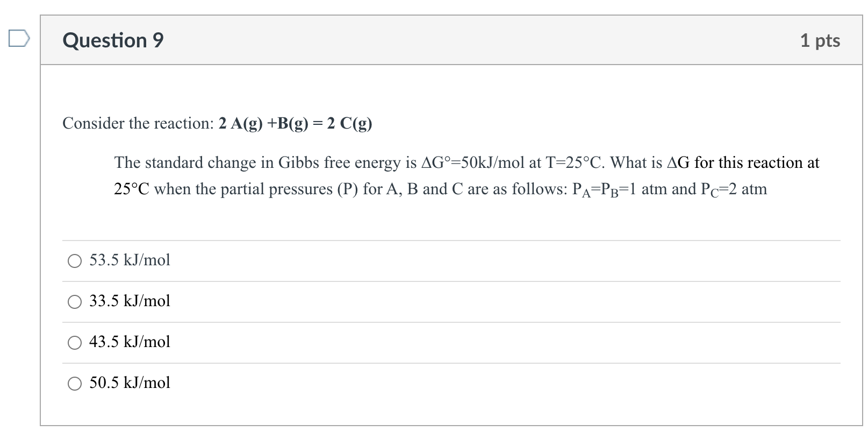868x431 pixels.
Task: Select the 43.5 kJ/mol answer
Action: coord(75,343)
